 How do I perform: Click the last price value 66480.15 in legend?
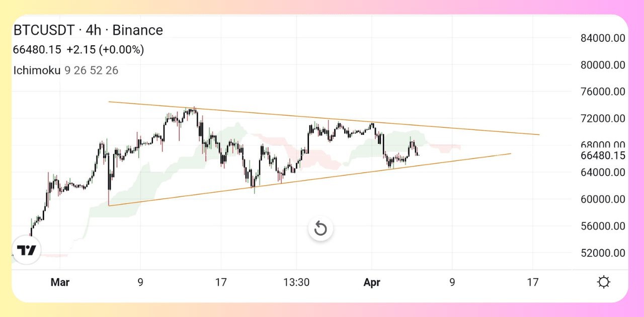37,50
